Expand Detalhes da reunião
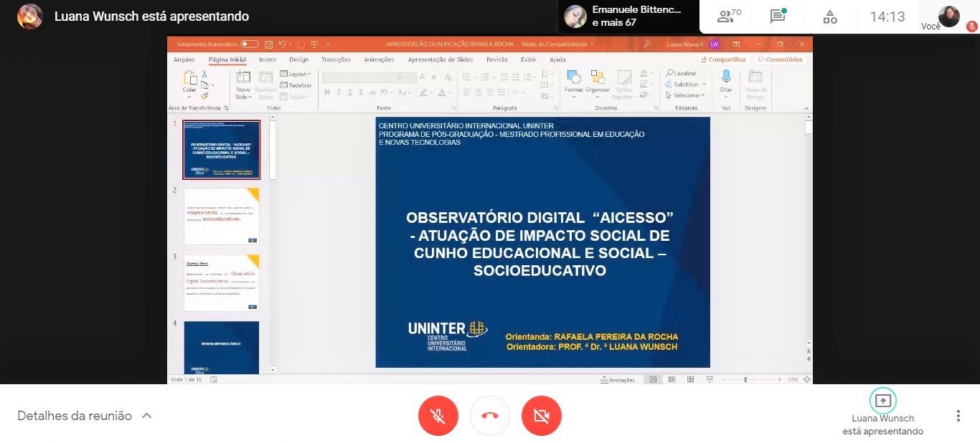The height and width of the screenshot is (443, 980). (x=84, y=416)
